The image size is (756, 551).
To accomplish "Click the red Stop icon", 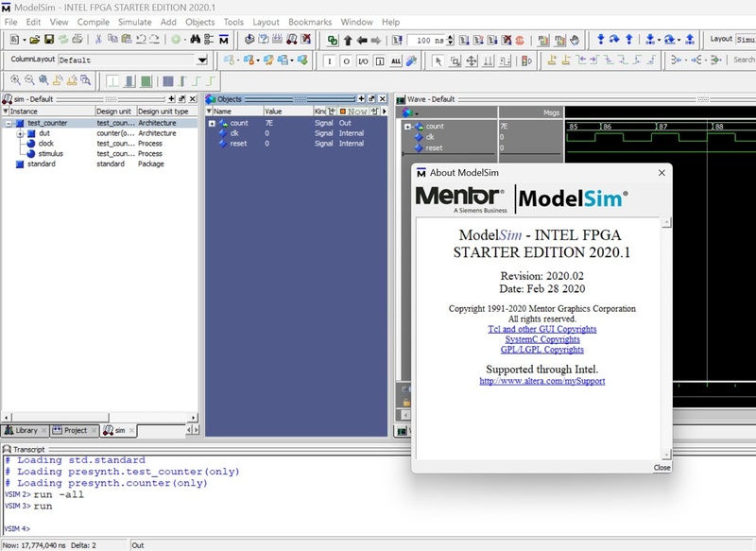I will [x=520, y=41].
